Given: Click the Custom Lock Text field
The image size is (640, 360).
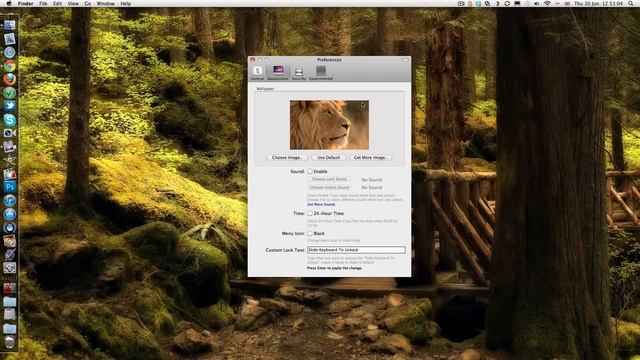Looking at the screenshot, I should [356, 250].
